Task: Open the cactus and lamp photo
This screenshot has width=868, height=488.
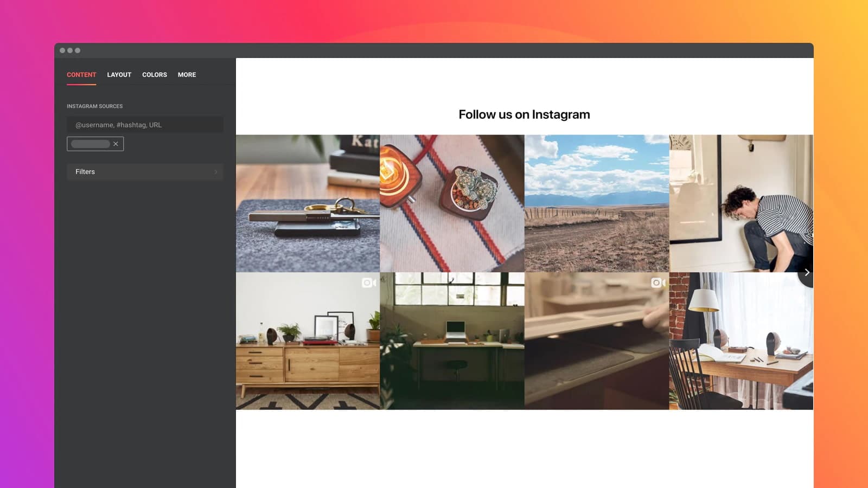Action: coord(452,203)
